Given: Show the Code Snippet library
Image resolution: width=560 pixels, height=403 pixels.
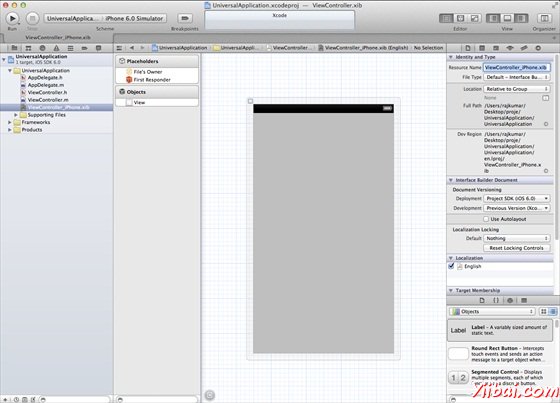Looking at the screenshot, I should [x=496, y=300].
